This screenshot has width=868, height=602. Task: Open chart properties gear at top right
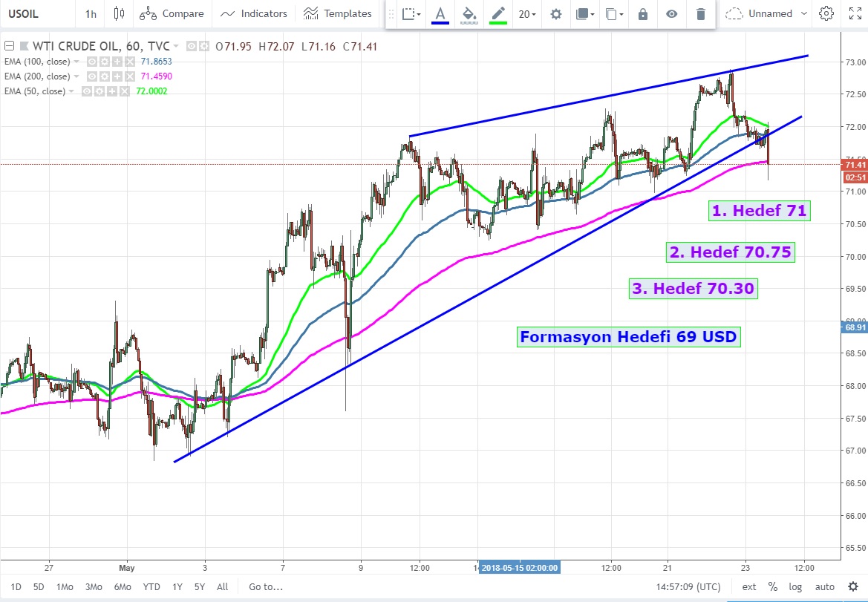(x=826, y=13)
